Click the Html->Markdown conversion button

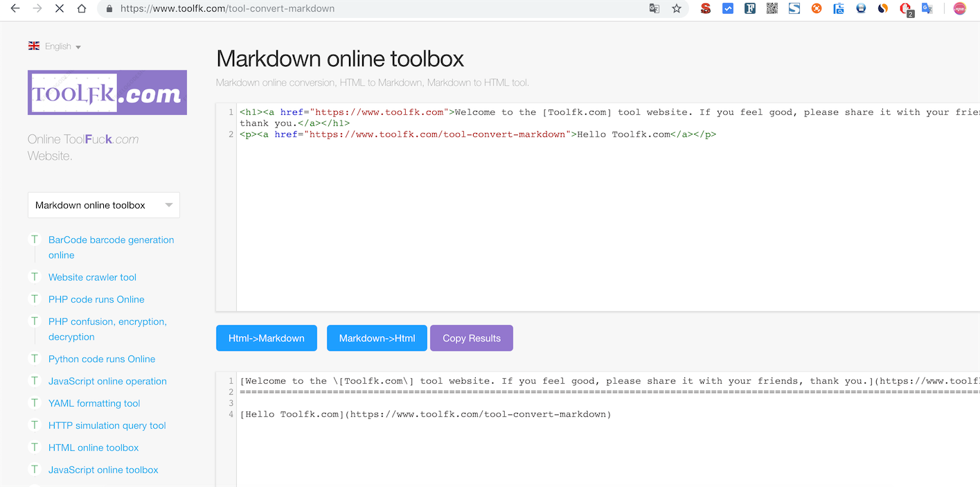click(266, 338)
